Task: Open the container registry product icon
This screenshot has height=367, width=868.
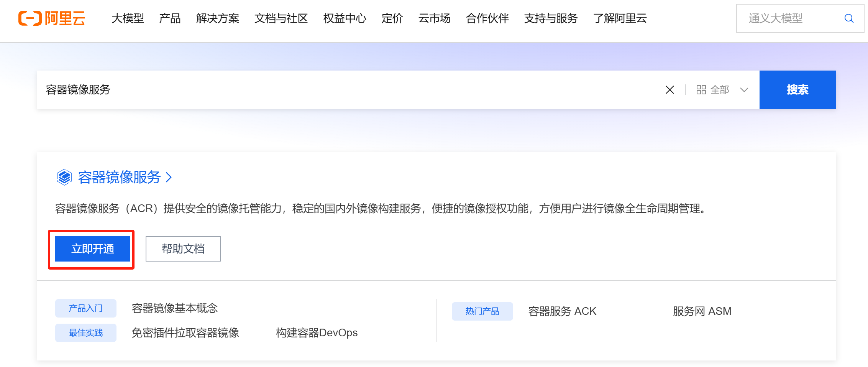Action: (64, 177)
